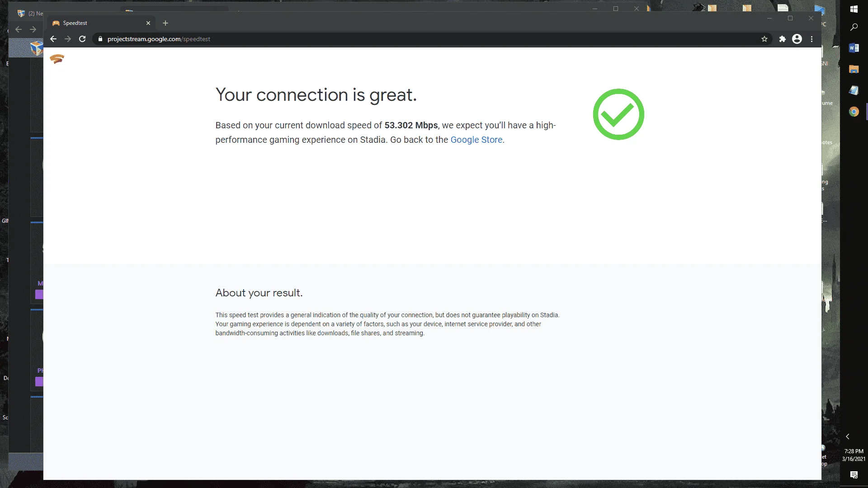This screenshot has height=488, width=868.
Task: Minimize the Speedtest Chrome window
Action: [x=769, y=18]
